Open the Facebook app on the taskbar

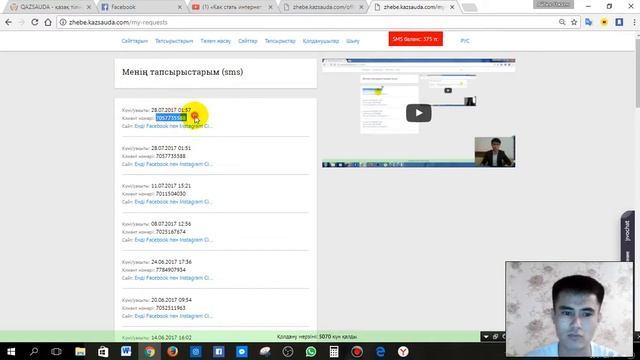[x=218, y=351]
